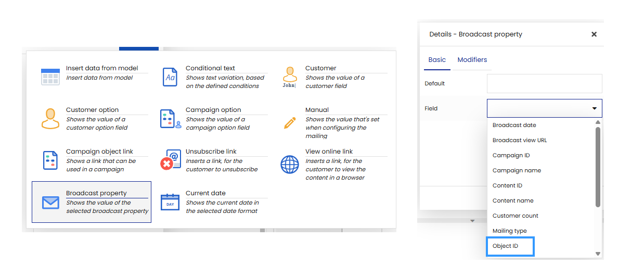This screenshot has width=644, height=277.
Task: Click the Insert data from model table icon
Action: click(50, 77)
